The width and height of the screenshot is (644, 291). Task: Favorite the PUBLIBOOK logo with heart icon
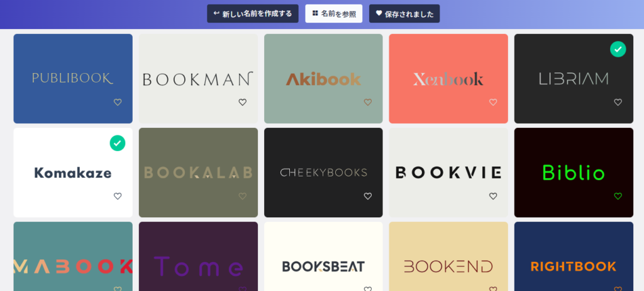(118, 102)
